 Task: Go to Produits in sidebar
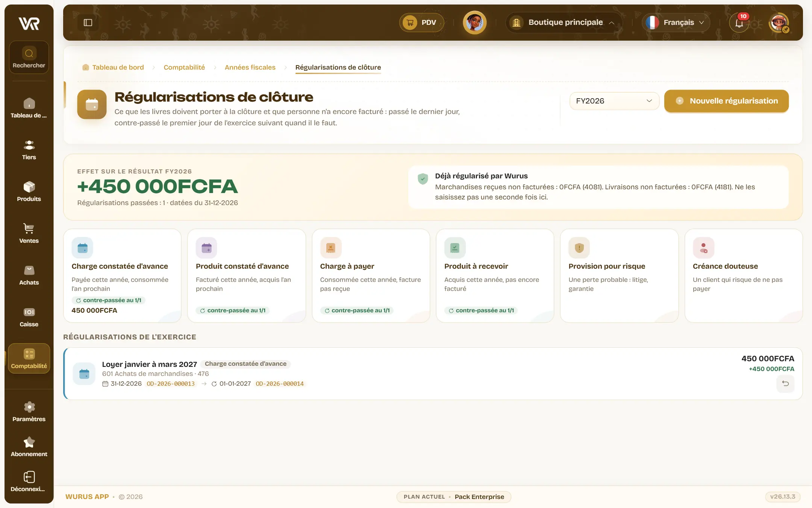pyautogui.click(x=29, y=192)
